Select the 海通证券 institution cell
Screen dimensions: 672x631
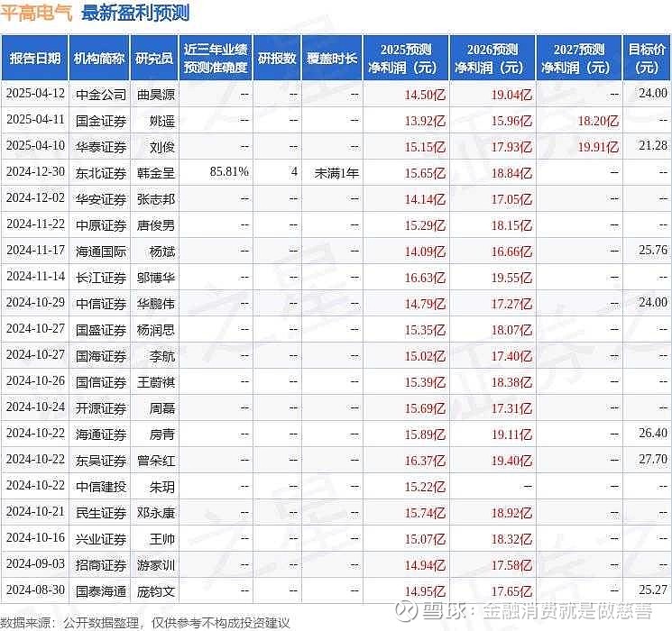[101, 434]
